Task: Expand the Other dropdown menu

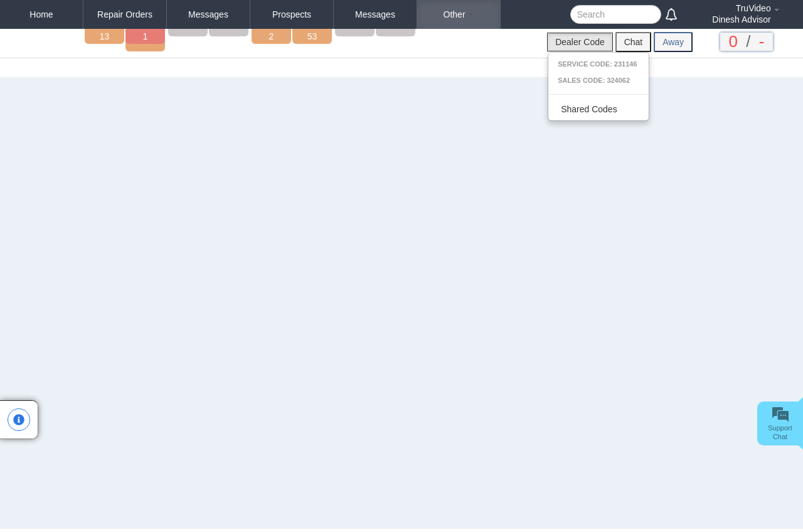Action: point(459,14)
